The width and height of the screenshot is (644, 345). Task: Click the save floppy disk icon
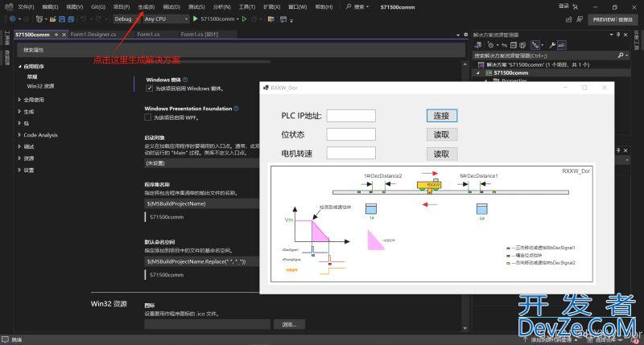62,18
